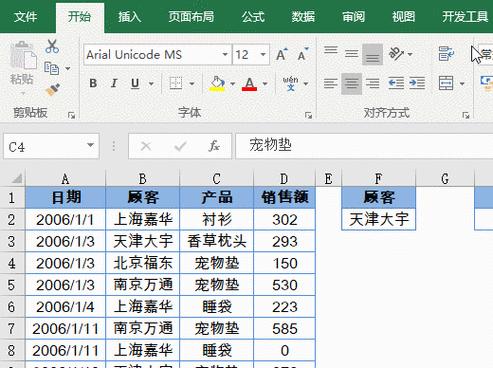Switch to 审阅 ribbon tab
The image size is (493, 368).
click(x=353, y=17)
